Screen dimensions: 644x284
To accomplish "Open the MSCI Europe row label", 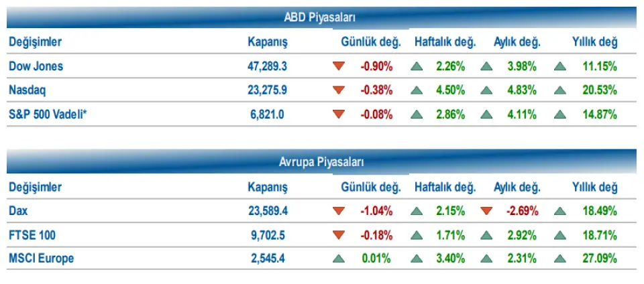I will tap(42, 258).
